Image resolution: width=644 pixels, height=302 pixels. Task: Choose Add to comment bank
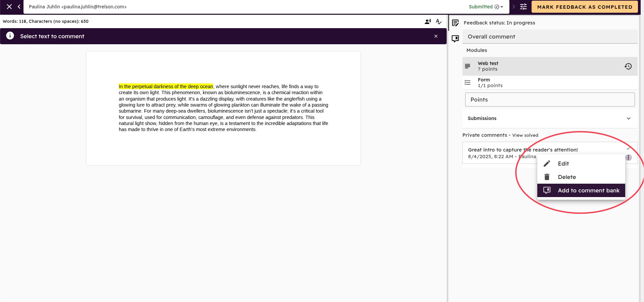pyautogui.click(x=581, y=190)
